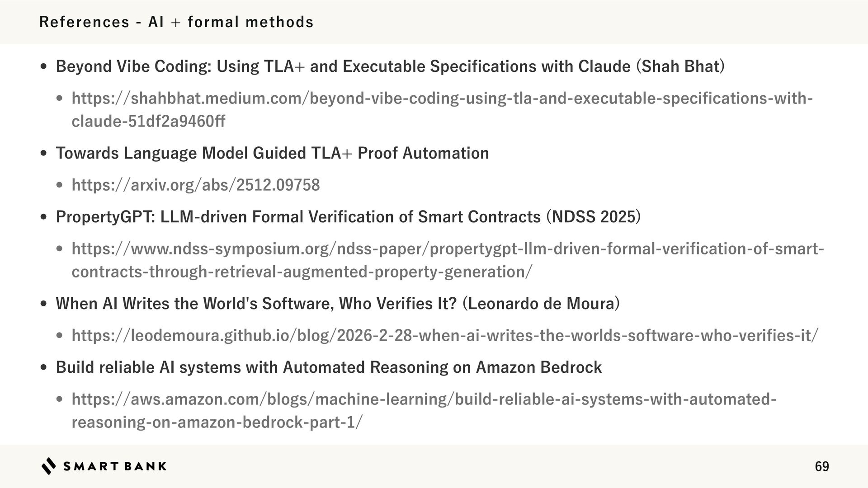
Task: Click the bullet before PropertyGPT
Action: pyautogui.click(x=43, y=217)
